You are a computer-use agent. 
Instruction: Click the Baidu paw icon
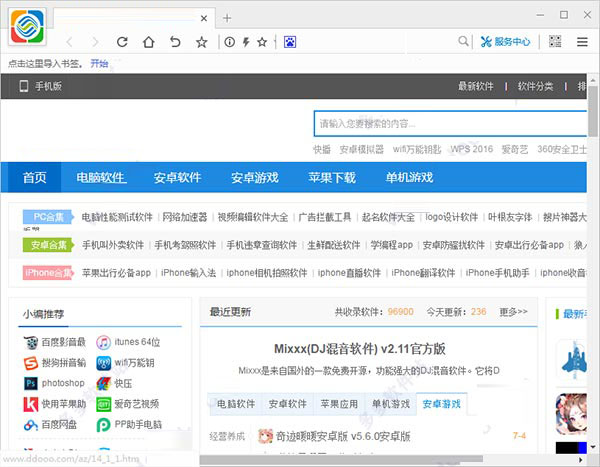[x=290, y=42]
